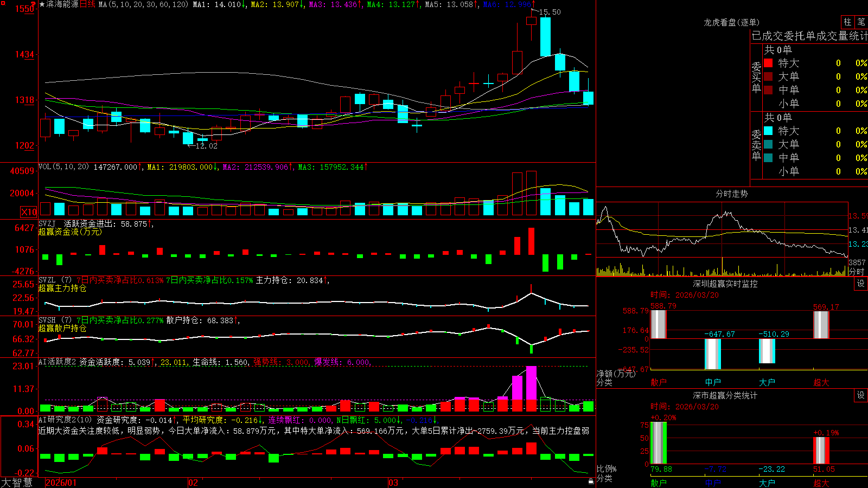Viewport: 868px width, 488px height.
Task: Click the 中户 bar valued -647.67
Action: 713,354
